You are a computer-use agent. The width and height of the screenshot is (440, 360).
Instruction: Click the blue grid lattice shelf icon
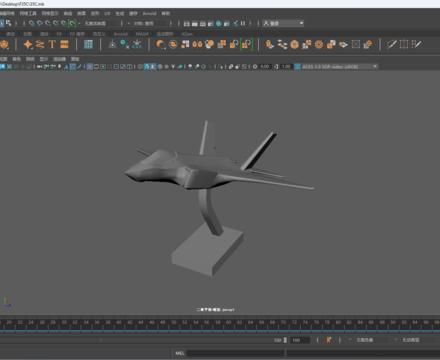(88, 44)
